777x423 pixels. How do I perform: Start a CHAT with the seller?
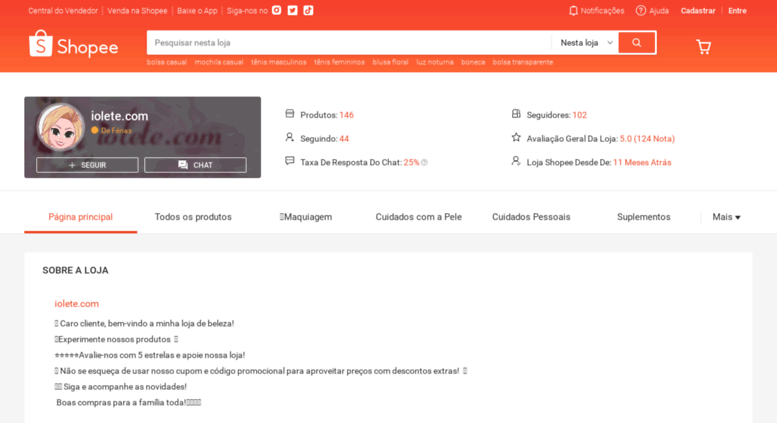pyautogui.click(x=195, y=165)
